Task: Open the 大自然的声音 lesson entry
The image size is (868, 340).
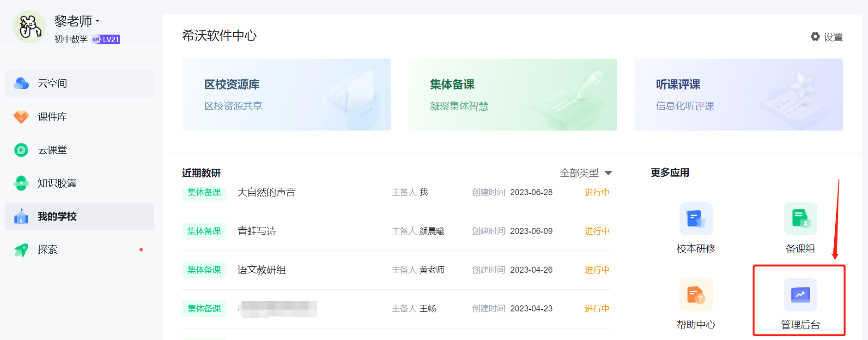Action: (x=266, y=192)
